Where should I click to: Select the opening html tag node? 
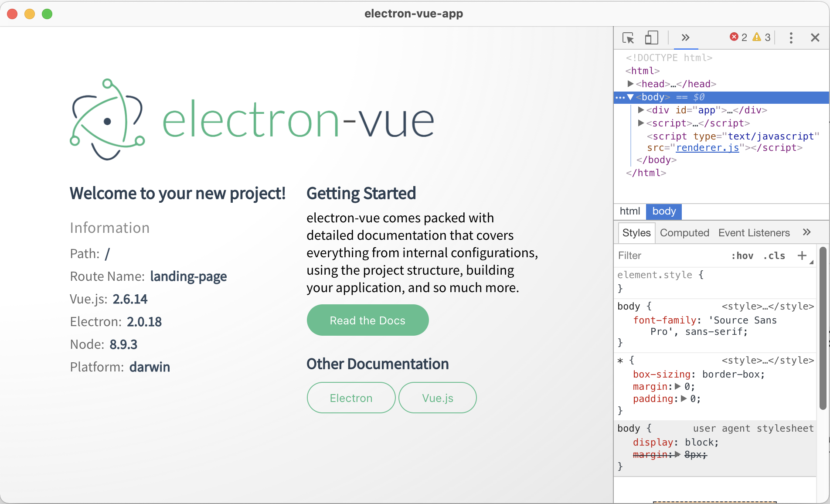click(x=643, y=71)
